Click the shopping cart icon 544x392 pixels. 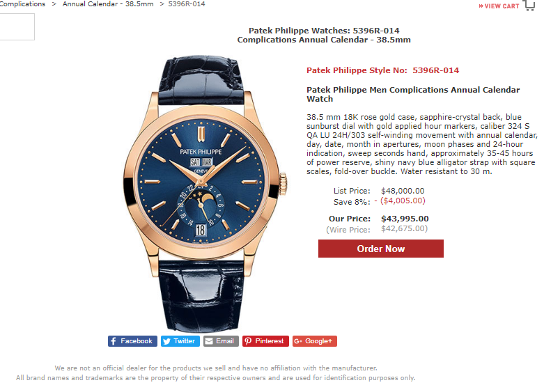(x=529, y=6)
